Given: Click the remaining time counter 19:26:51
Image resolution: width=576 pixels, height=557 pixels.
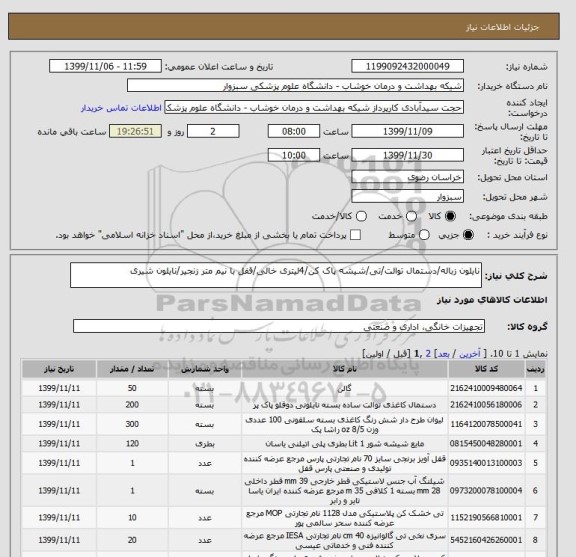Looking at the screenshot, I should click(x=135, y=131).
